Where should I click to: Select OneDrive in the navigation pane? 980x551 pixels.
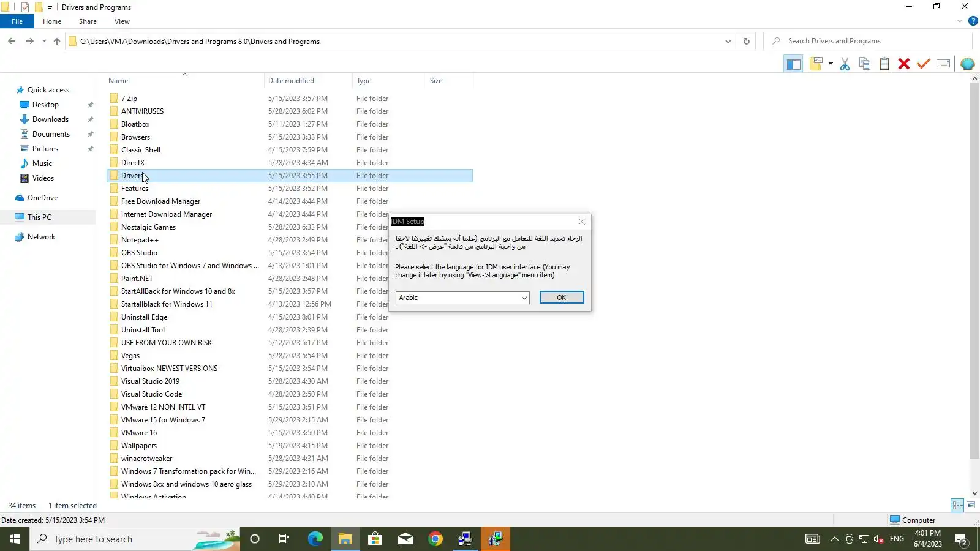(42, 198)
